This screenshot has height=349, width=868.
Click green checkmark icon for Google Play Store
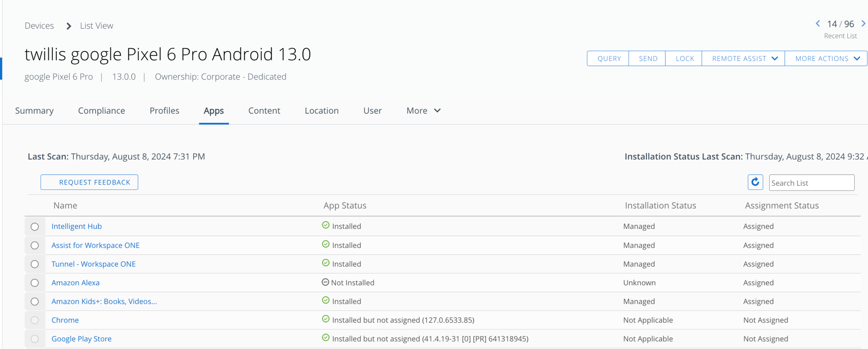click(x=326, y=338)
